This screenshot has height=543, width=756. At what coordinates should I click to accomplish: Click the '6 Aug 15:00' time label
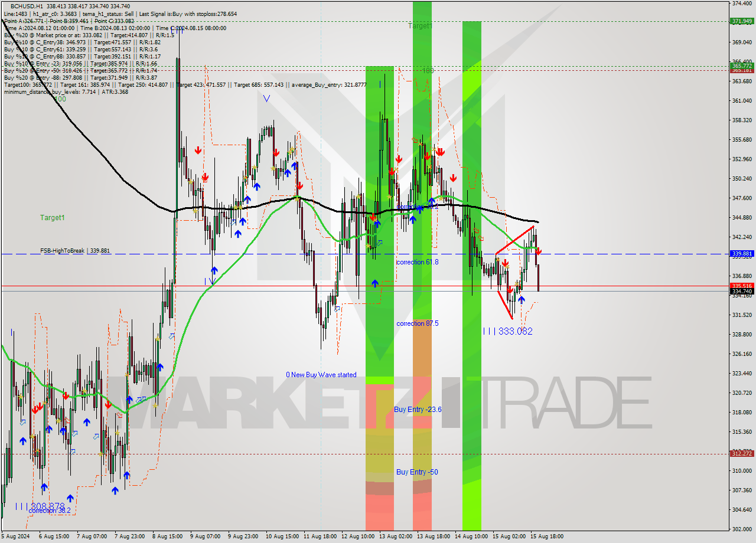(x=56, y=537)
